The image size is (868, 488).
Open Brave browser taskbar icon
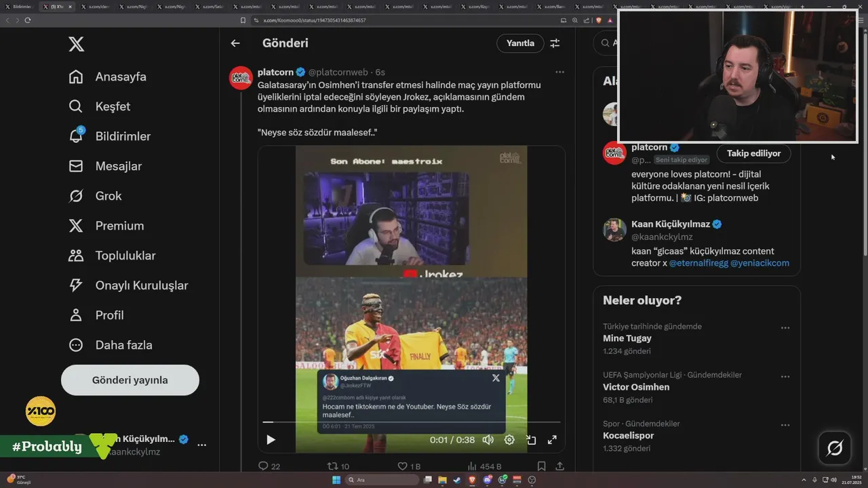(x=472, y=480)
